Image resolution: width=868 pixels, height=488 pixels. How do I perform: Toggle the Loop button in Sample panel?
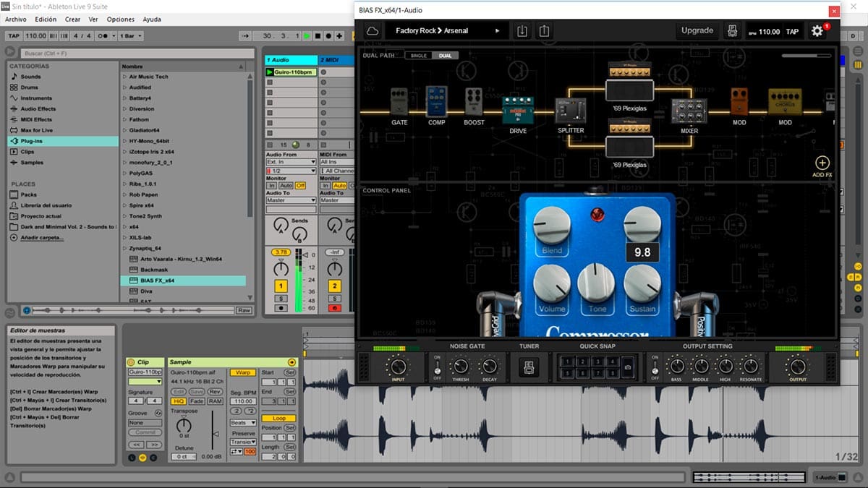279,418
